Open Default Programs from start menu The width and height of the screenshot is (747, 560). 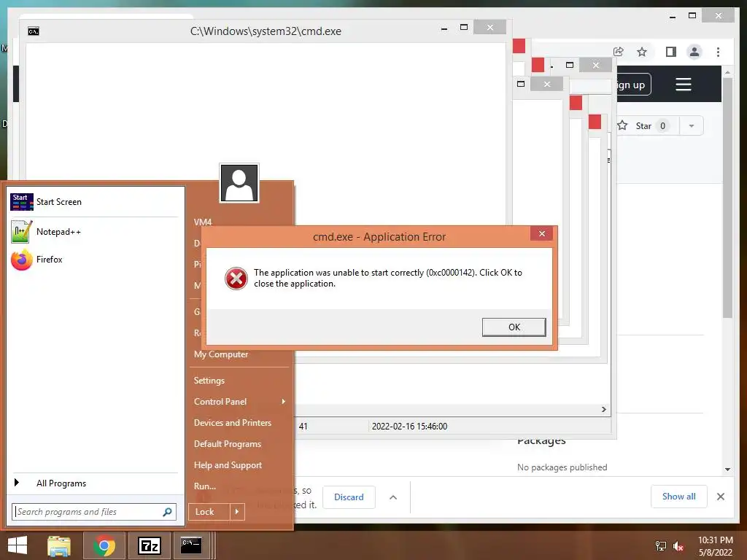pyautogui.click(x=228, y=444)
